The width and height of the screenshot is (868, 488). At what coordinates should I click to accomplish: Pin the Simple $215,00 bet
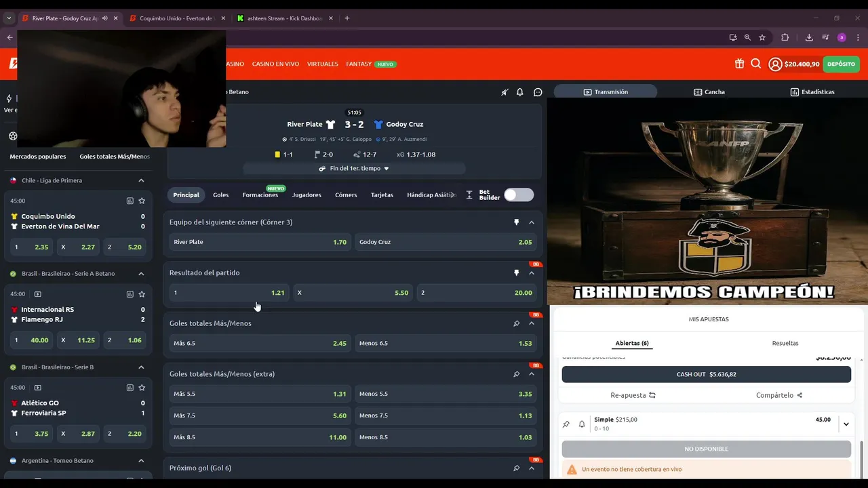[566, 424]
